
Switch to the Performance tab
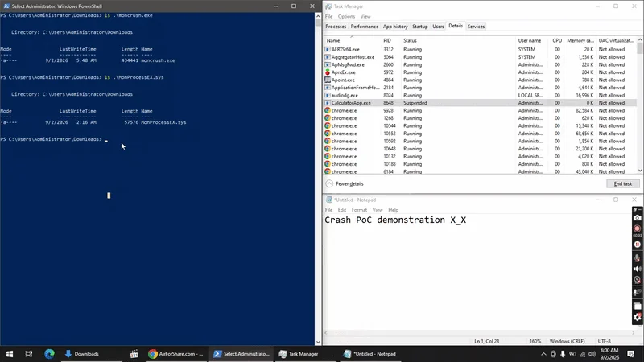click(x=365, y=27)
